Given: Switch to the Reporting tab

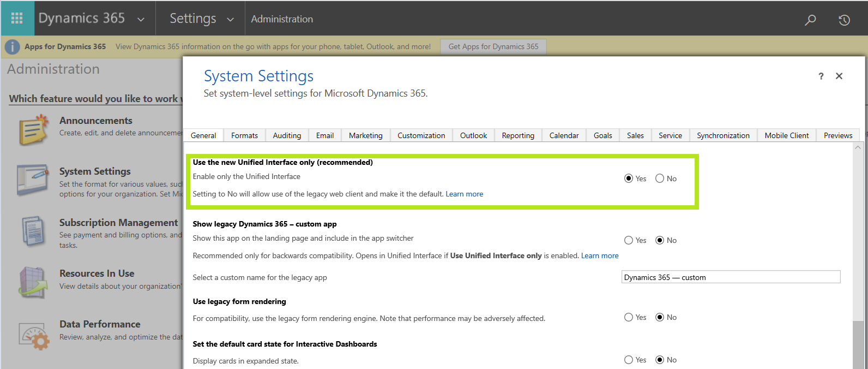Looking at the screenshot, I should pos(518,135).
